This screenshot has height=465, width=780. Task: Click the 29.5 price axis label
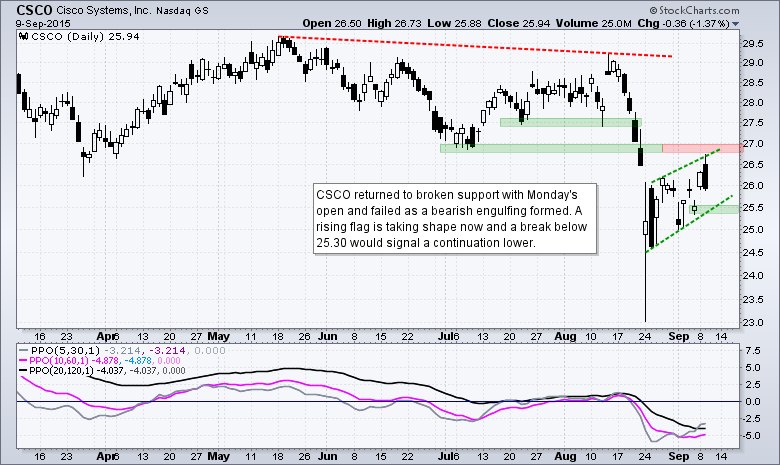(x=753, y=44)
